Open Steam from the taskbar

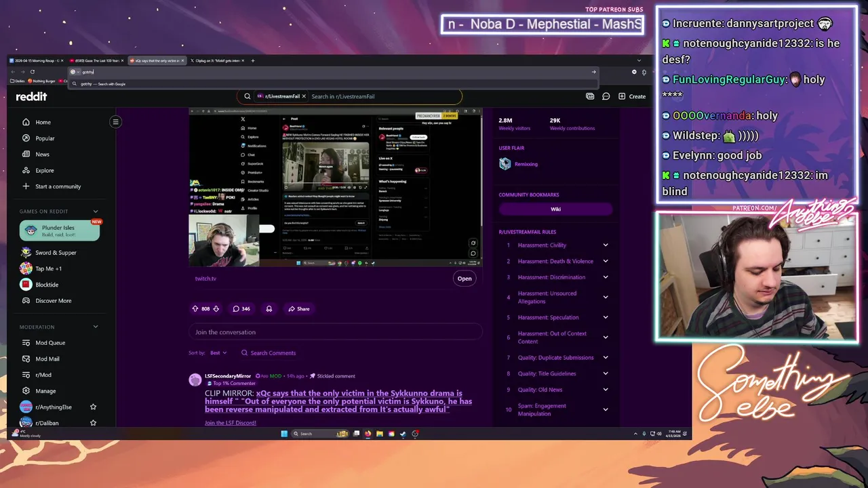pyautogui.click(x=403, y=434)
